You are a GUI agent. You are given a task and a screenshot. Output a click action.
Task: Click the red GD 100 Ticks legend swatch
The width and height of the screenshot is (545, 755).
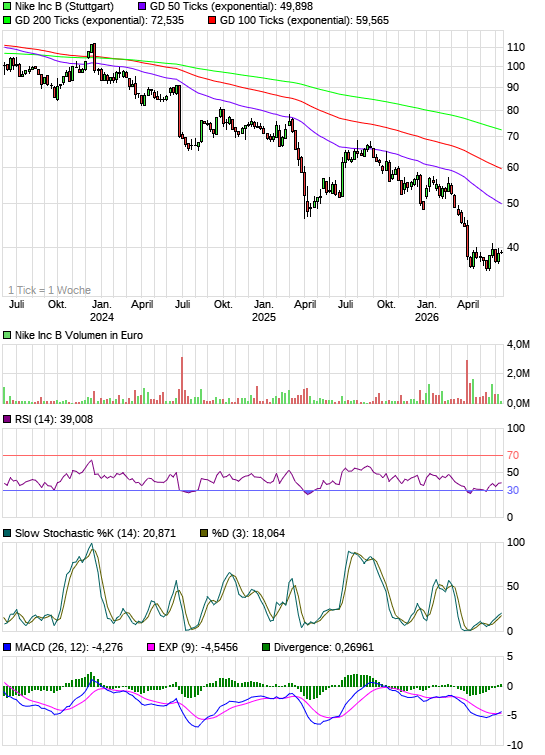point(212,21)
